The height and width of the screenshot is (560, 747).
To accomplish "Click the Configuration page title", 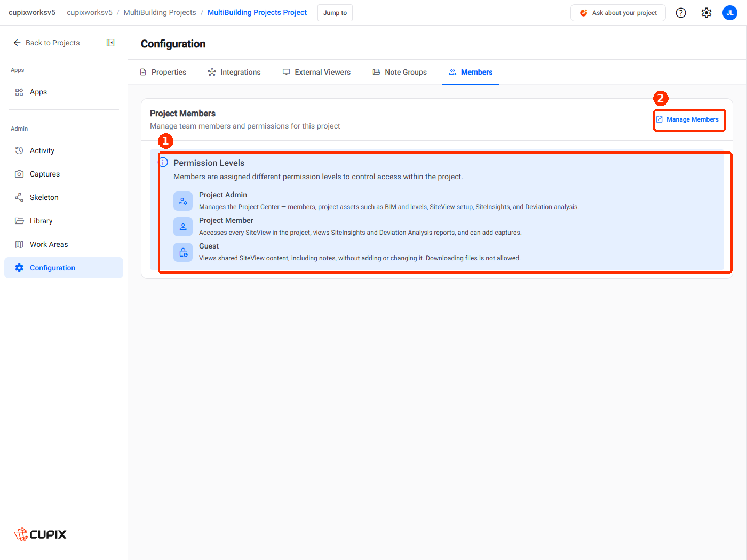I will [173, 44].
